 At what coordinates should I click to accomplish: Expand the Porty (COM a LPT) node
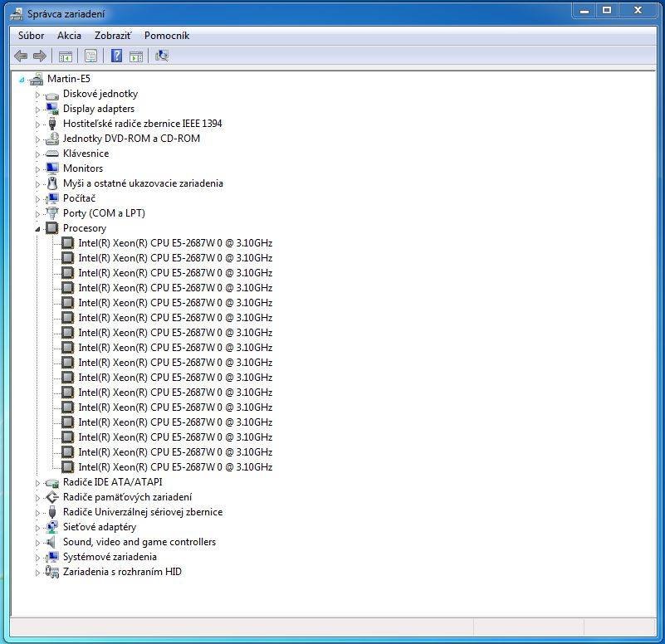(37, 214)
